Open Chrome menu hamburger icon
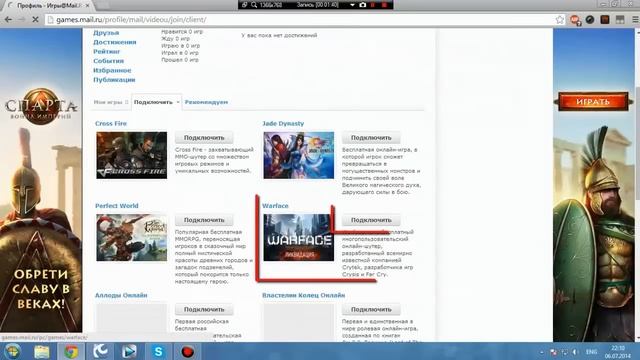The image size is (640, 360). click(x=635, y=20)
